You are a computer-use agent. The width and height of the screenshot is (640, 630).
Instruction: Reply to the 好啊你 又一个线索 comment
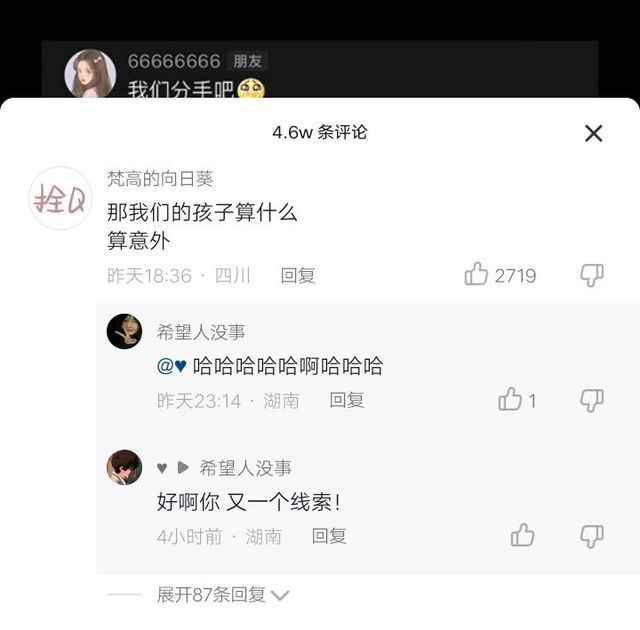pos(329,536)
